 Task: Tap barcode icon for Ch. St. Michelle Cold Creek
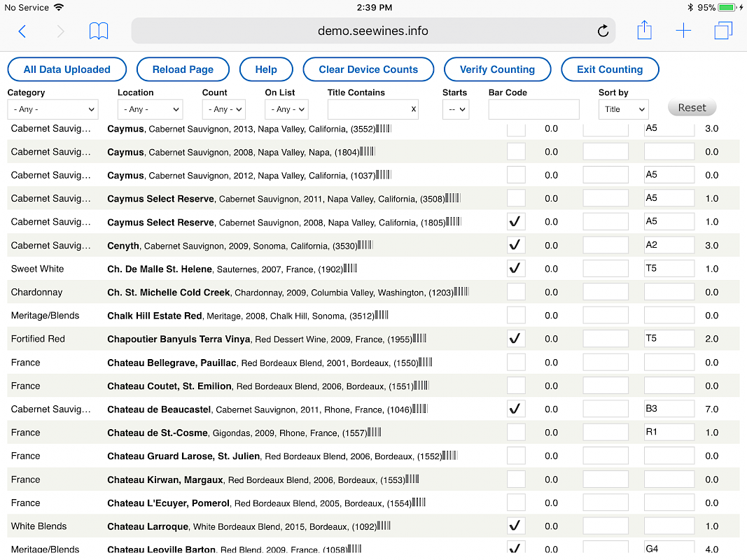click(x=461, y=291)
